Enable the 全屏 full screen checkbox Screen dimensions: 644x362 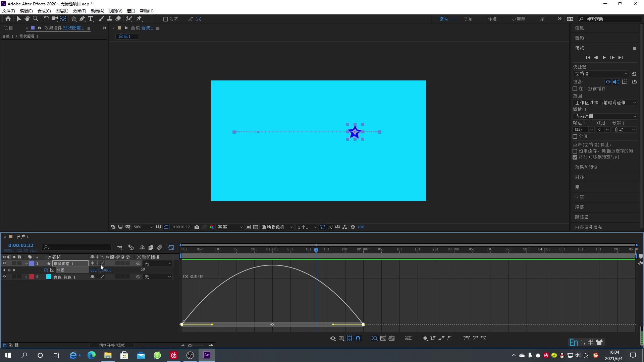pyautogui.click(x=575, y=136)
